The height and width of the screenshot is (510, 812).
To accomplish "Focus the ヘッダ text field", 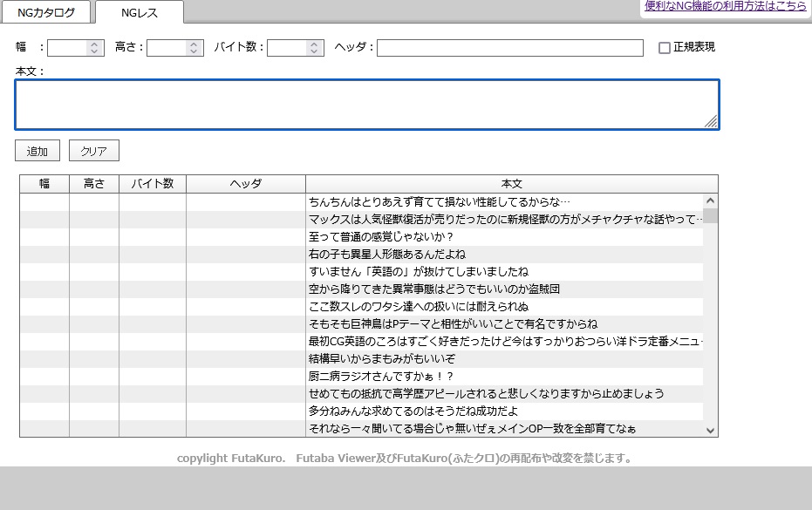I will 509,48.
